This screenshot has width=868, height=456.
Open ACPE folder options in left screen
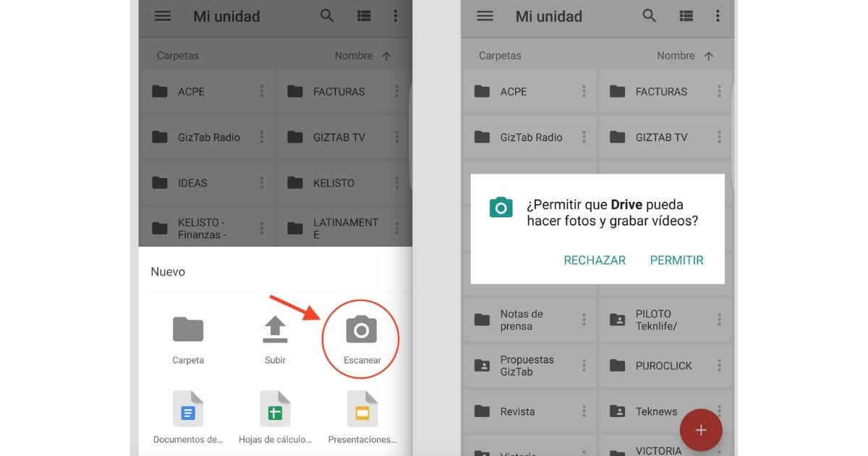[261, 91]
